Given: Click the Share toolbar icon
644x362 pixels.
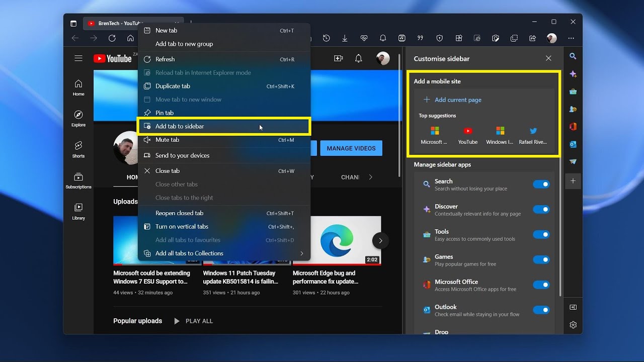Looking at the screenshot, I should click(x=533, y=38).
